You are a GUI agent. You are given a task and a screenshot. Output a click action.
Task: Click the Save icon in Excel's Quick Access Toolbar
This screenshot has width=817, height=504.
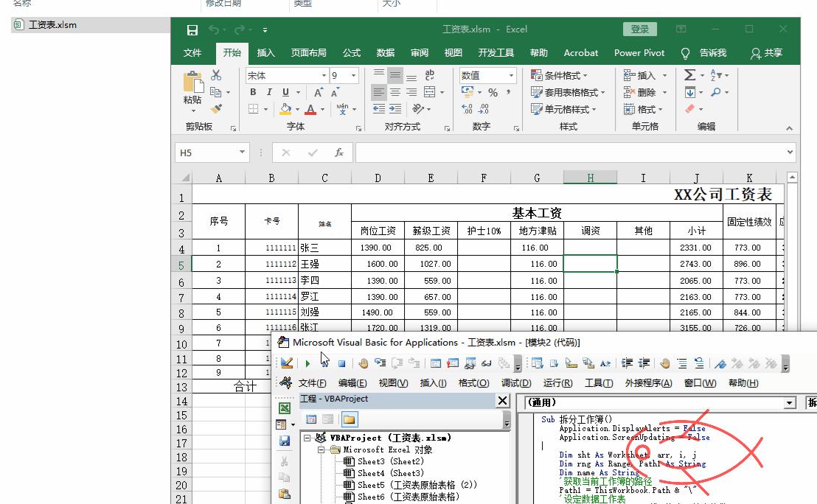tap(192, 29)
